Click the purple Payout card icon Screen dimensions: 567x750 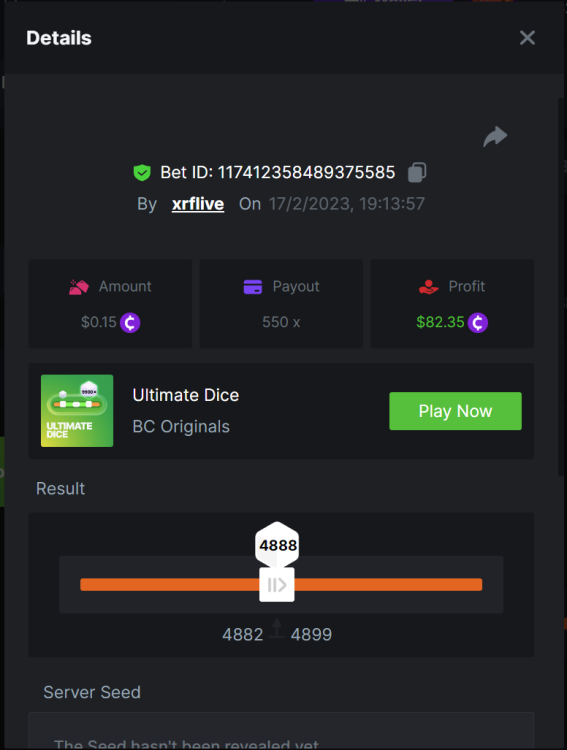click(253, 287)
